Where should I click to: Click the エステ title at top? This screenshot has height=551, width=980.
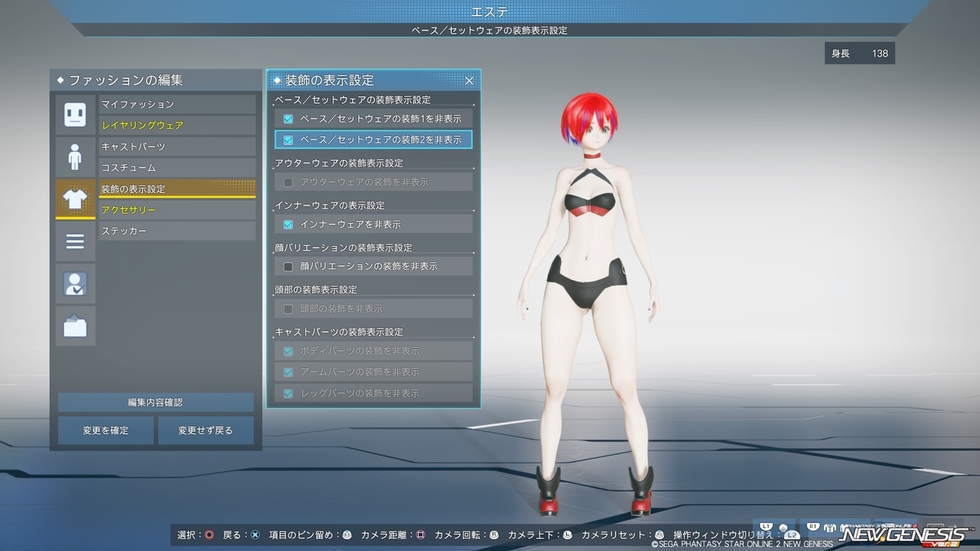pyautogui.click(x=489, y=11)
